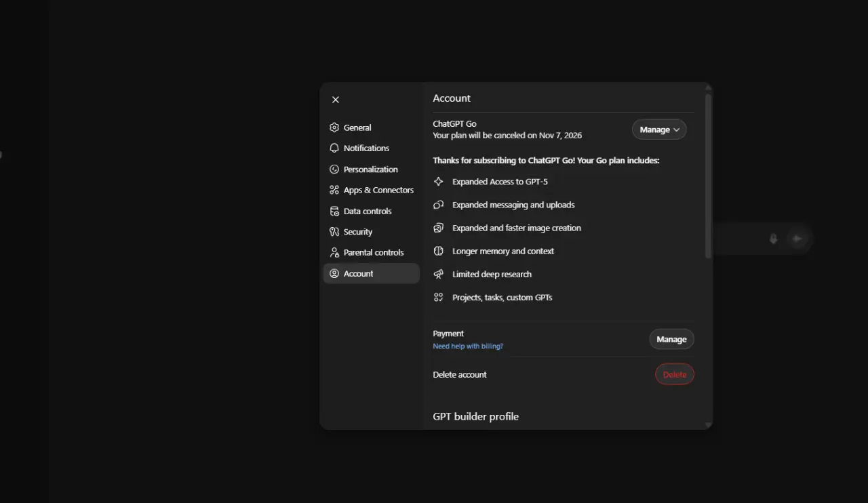Expand the ChatGPT Go plan Manage dropdown
The height and width of the screenshot is (503, 868).
coord(659,129)
